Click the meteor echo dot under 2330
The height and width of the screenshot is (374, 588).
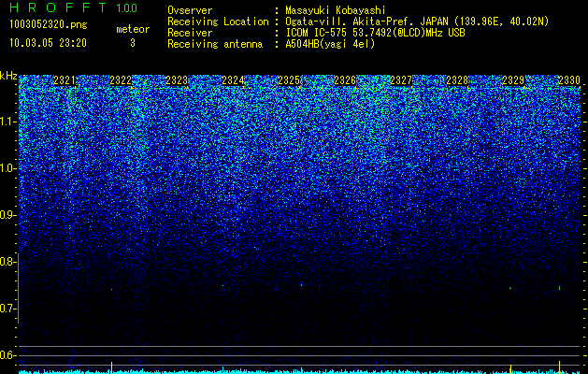(x=559, y=288)
